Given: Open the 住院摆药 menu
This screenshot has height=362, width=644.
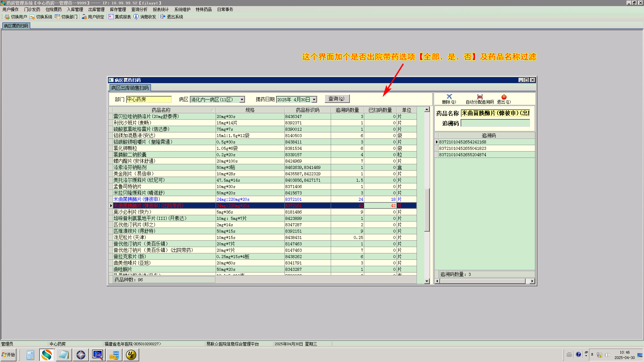Looking at the screenshot, I should [x=54, y=9].
